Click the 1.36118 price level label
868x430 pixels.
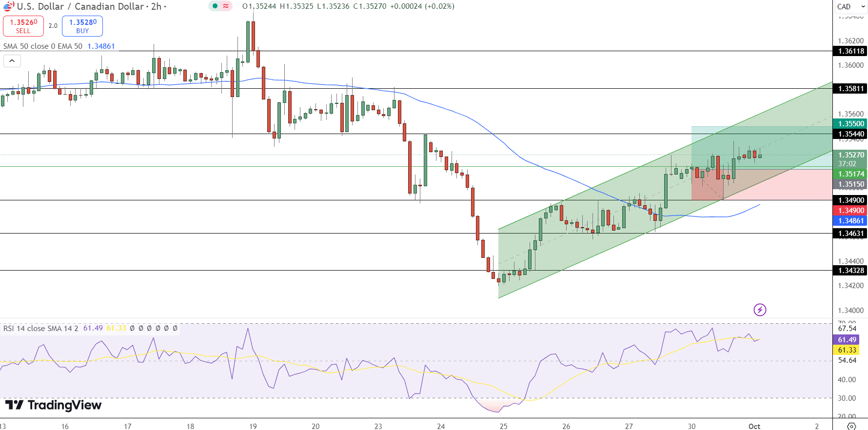point(850,51)
